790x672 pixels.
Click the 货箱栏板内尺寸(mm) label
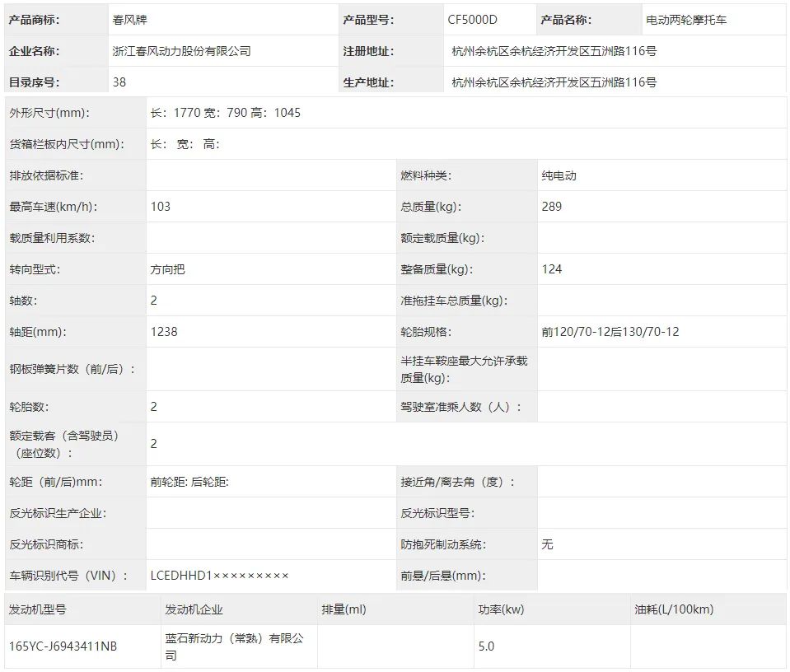(67, 145)
